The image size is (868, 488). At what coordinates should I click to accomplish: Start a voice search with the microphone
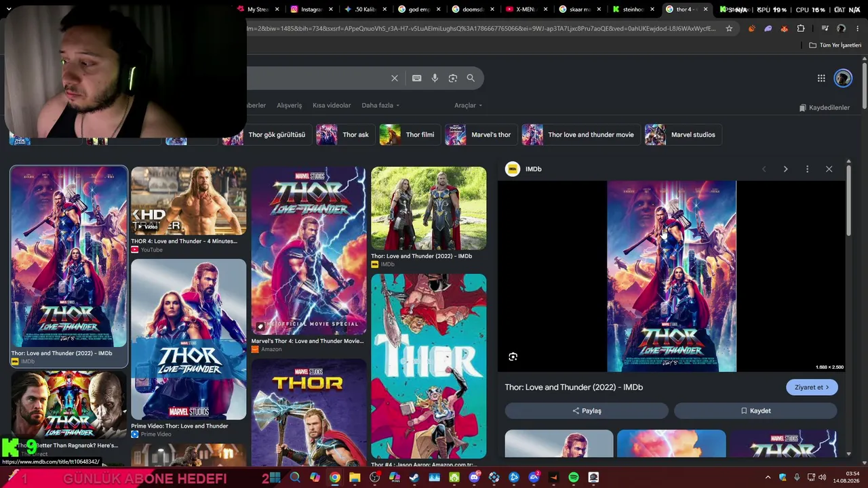click(435, 78)
